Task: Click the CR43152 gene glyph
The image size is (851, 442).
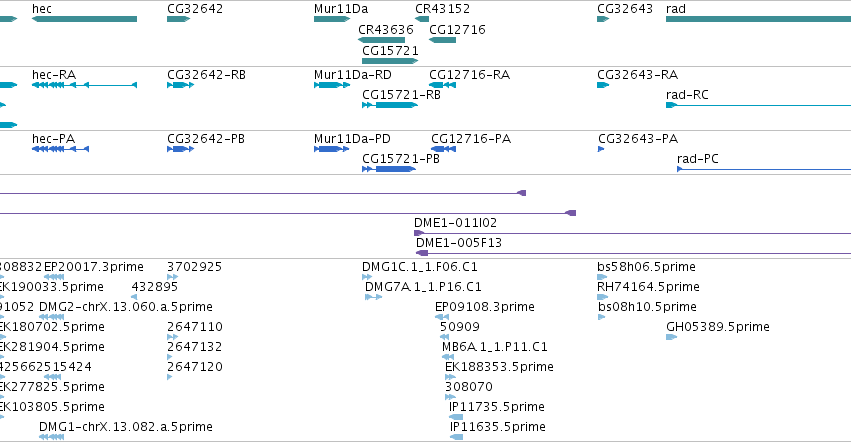Action: 422,19
